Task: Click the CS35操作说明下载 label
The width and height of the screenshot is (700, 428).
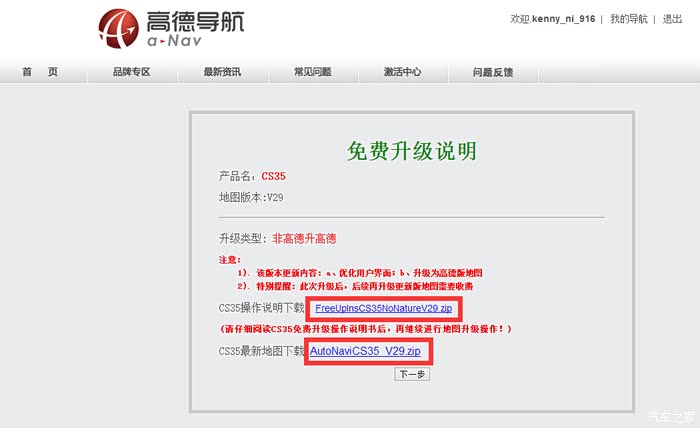Action: (x=261, y=308)
